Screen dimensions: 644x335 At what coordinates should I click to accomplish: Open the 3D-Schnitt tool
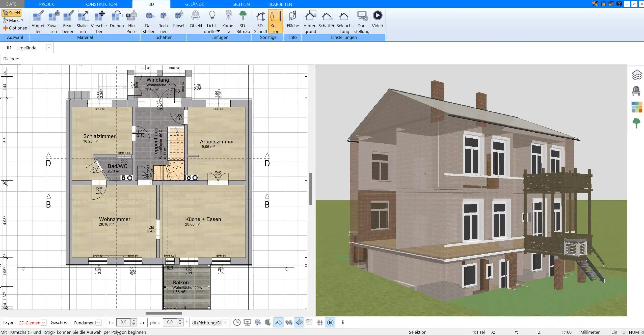261,22
